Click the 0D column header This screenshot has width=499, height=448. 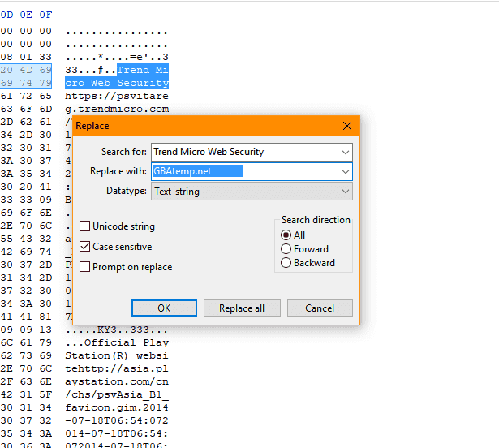click(x=6, y=15)
